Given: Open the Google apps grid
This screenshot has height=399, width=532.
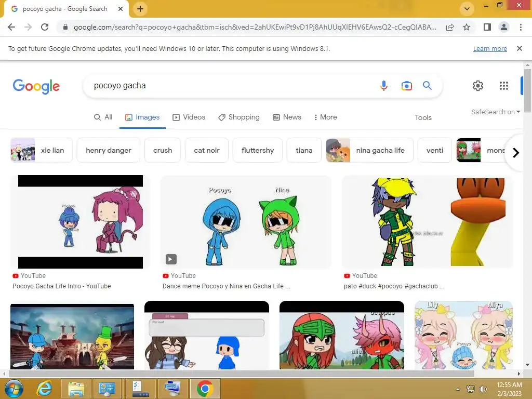Looking at the screenshot, I should pyautogui.click(x=504, y=86).
